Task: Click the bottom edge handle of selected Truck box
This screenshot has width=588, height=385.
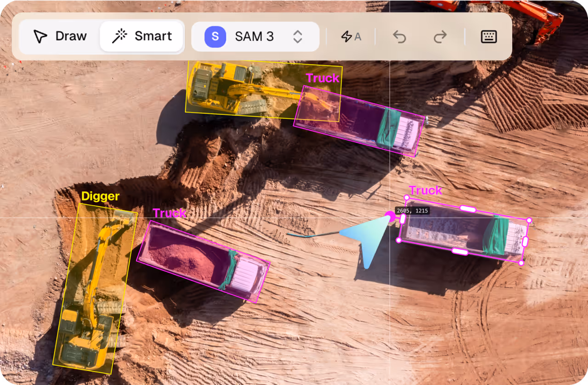Action: 460,251
